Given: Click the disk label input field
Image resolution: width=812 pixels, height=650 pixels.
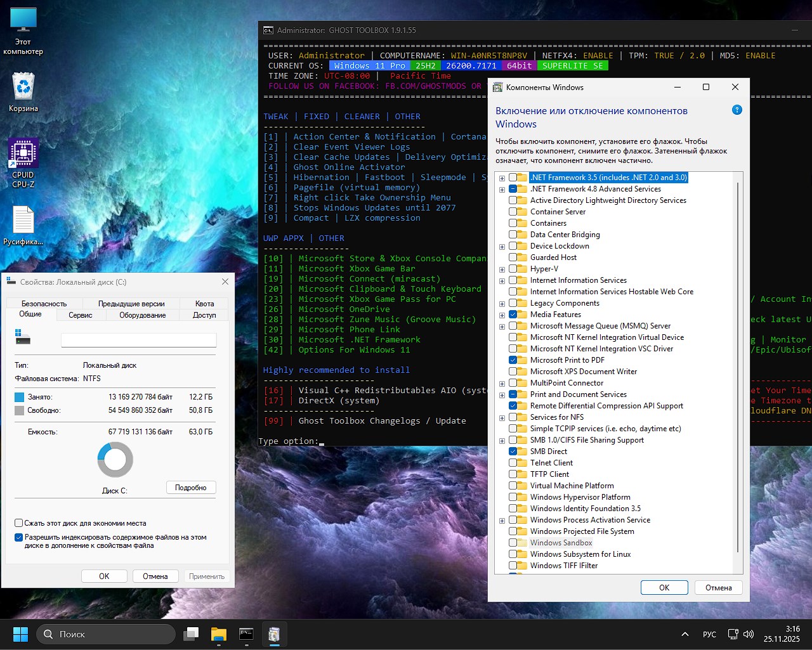Looking at the screenshot, I should pyautogui.click(x=138, y=340).
